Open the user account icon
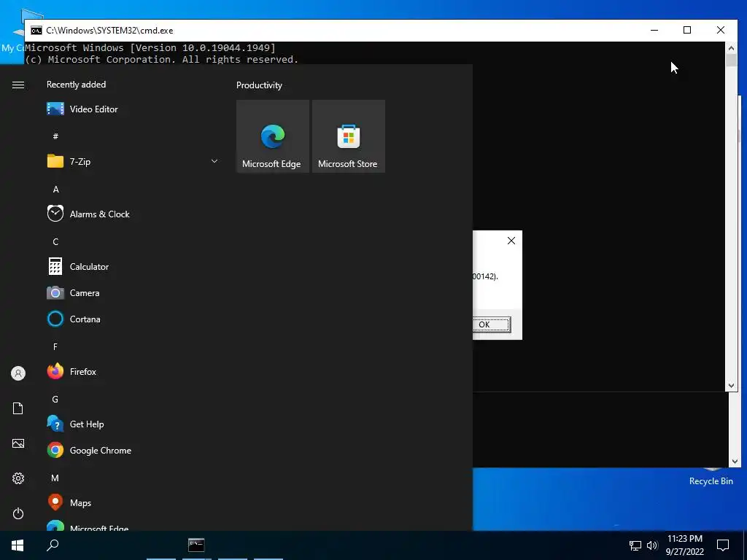This screenshot has height=560, width=747. (x=18, y=373)
